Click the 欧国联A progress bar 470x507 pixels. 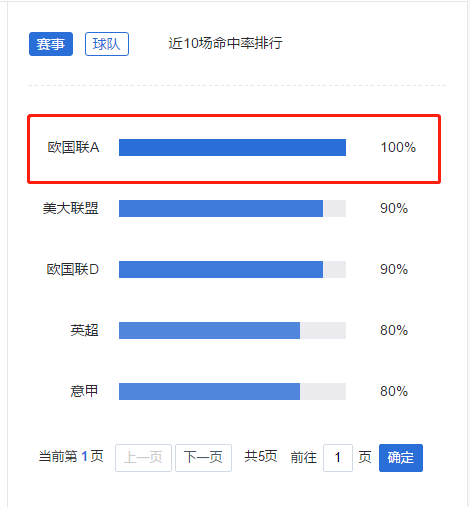(x=232, y=147)
